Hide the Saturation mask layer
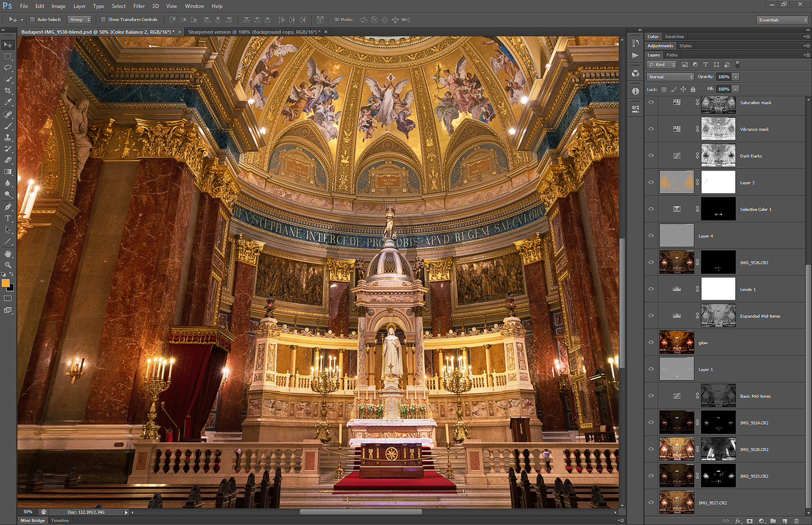Viewport: 812px width, 525px height. (x=651, y=102)
